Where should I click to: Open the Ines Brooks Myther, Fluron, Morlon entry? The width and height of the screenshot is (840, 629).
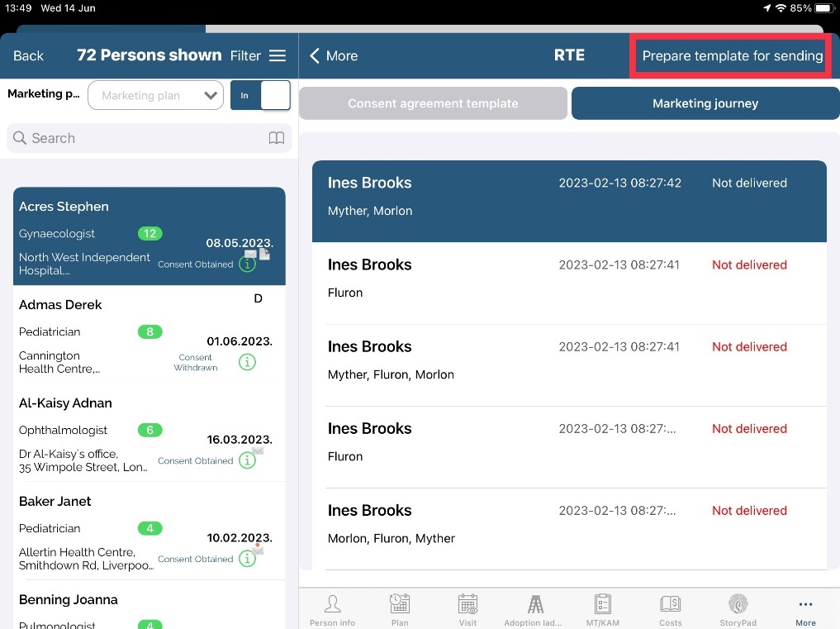tap(568, 360)
